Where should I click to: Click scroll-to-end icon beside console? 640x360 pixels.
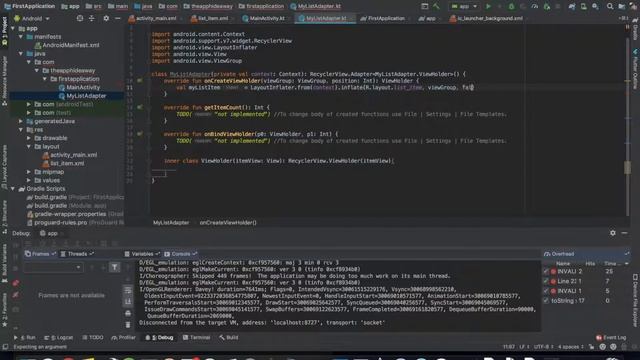[x=128, y=302]
